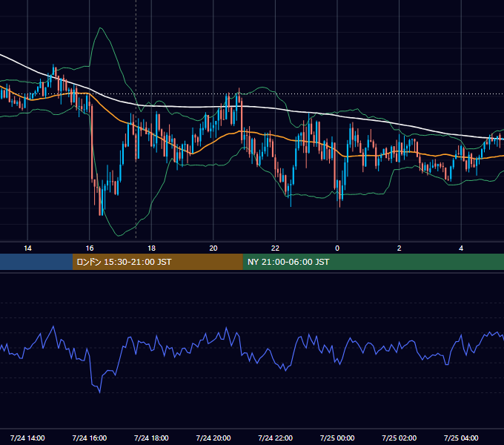Click the '16' hour axis label
504x445 pixels.
click(90, 248)
